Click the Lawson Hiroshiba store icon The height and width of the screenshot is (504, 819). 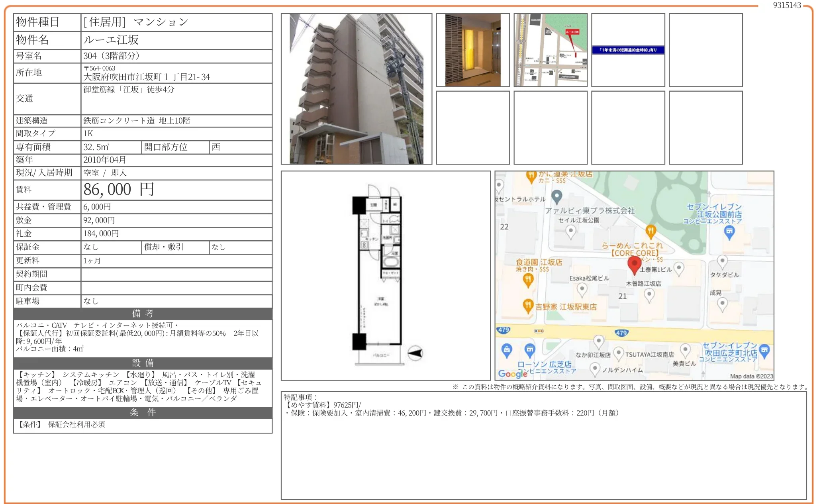coord(529,350)
